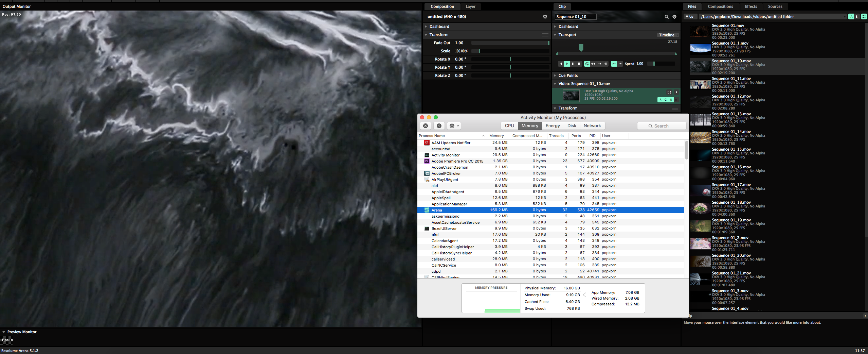Click the Up folder button
868x354 pixels.
pos(689,17)
